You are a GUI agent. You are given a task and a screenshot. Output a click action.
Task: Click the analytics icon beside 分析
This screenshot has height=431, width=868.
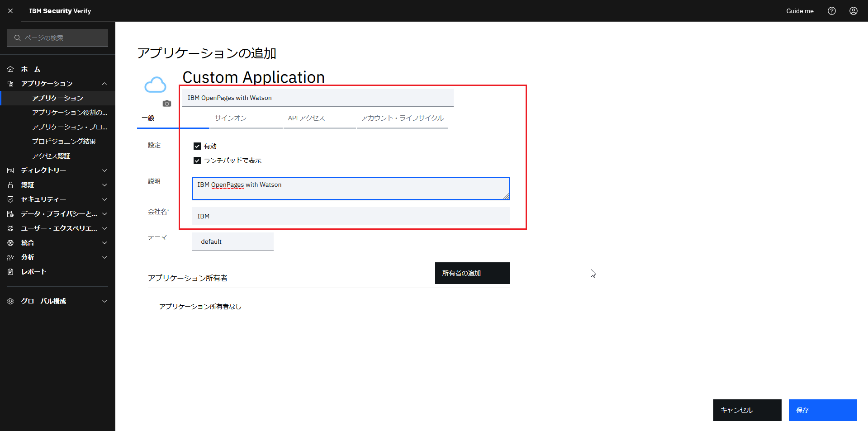click(10, 257)
